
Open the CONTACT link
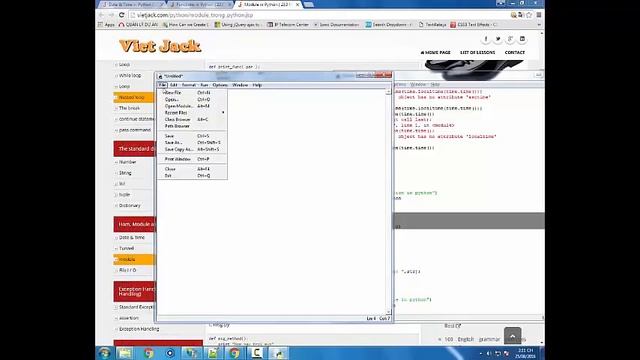[x=515, y=52]
